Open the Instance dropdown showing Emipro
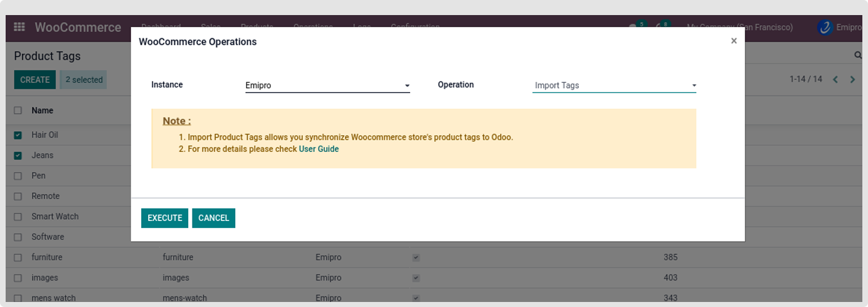868x307 pixels. pyautogui.click(x=327, y=85)
